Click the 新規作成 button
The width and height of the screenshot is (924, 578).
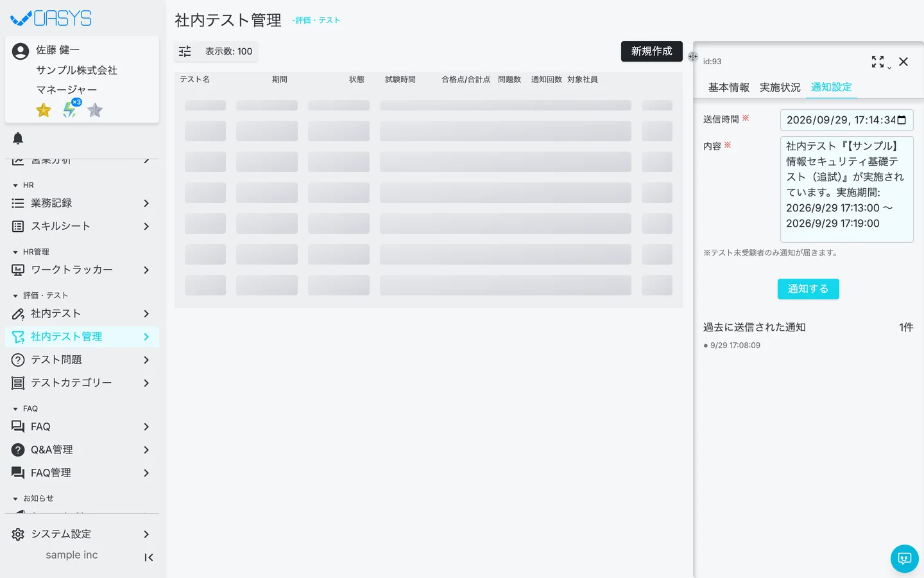[652, 51]
